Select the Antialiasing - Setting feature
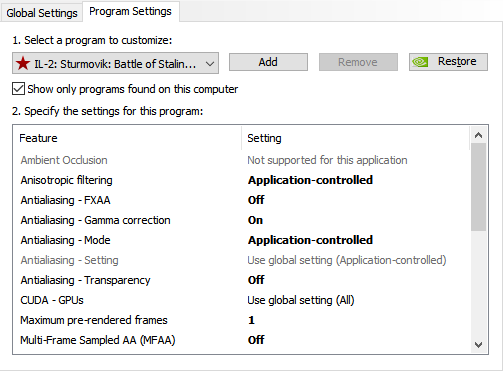The image size is (503, 371). [69, 260]
